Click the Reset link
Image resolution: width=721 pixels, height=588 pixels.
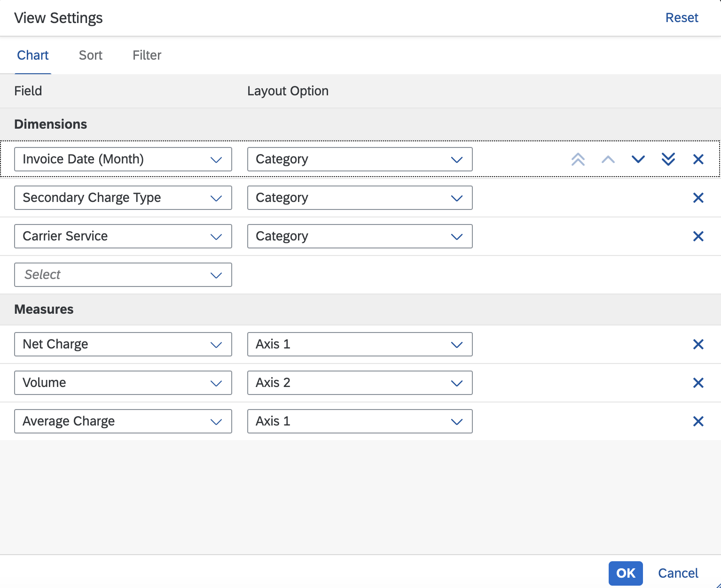click(682, 17)
